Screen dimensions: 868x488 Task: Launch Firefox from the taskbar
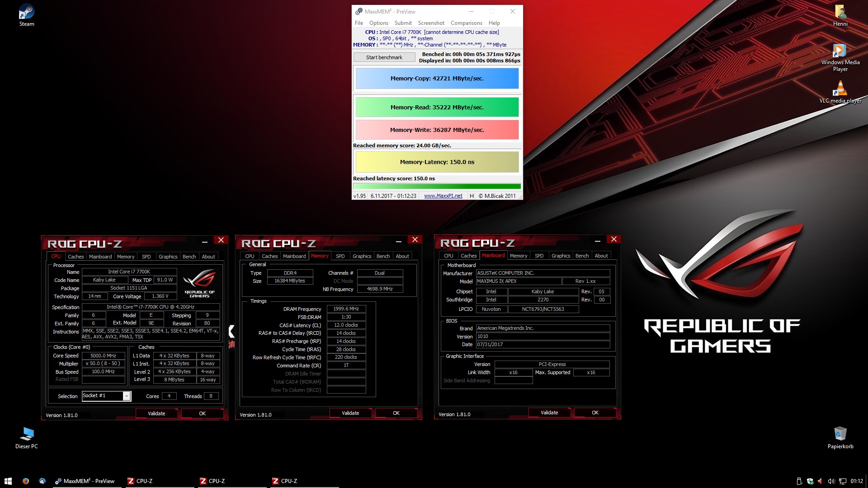(26, 481)
